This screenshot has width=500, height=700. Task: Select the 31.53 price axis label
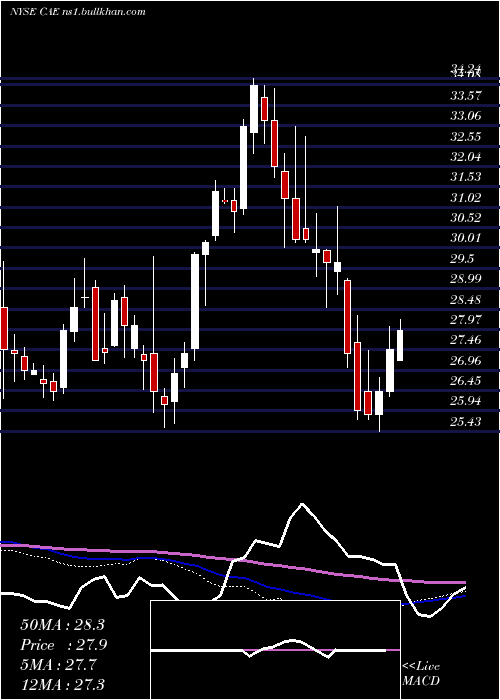[x=466, y=177]
